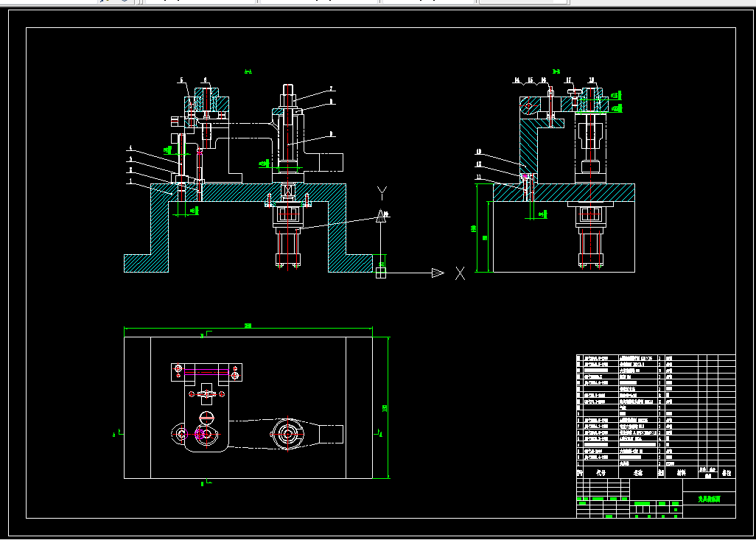Screen dimensions: 756x540
Task: Click the magenta rectangle in the plan view
Action: [x=206, y=372]
